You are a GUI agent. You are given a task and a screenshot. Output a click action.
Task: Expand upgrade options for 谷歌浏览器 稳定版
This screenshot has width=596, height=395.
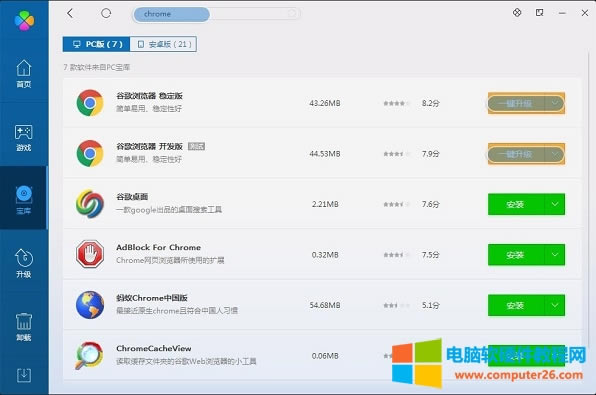pos(555,103)
